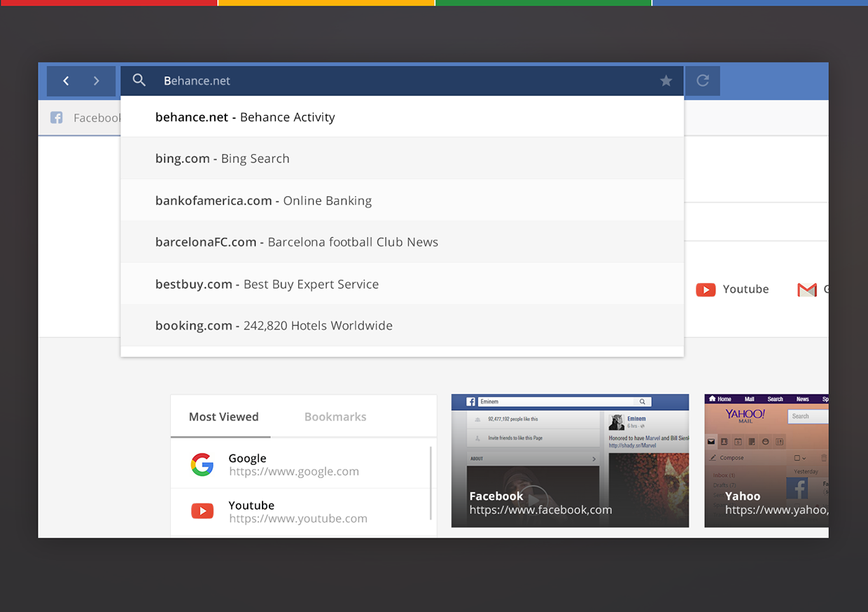Reload the page with refresh icon

[703, 81]
